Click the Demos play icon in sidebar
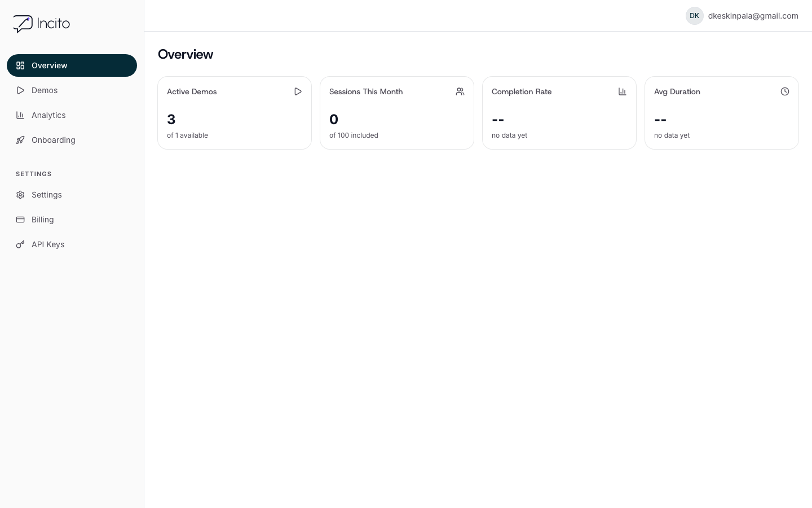Image resolution: width=812 pixels, height=508 pixels. tap(20, 90)
